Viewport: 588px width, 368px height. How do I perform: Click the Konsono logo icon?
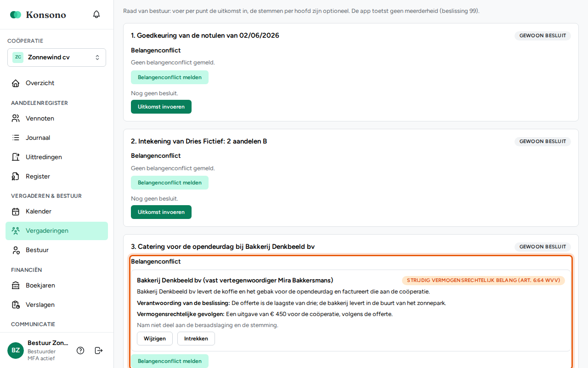point(16,15)
